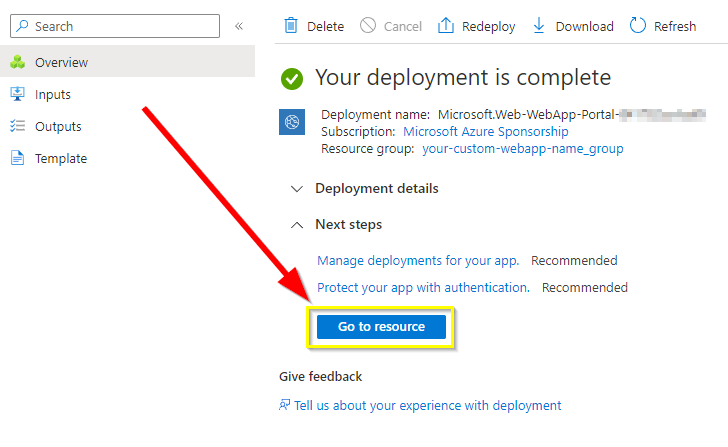
Task: Click the Your deployment is complete heading
Action: tap(463, 77)
